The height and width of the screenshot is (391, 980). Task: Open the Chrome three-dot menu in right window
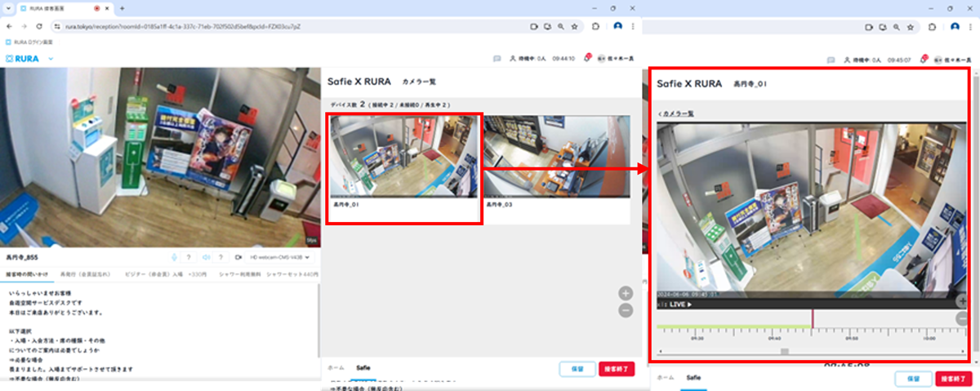(971, 26)
